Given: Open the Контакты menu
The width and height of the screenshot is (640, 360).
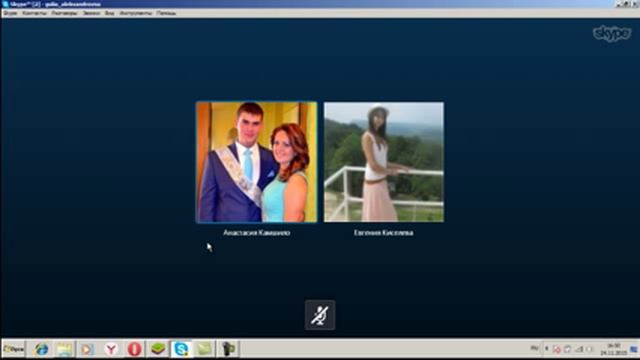Looking at the screenshot, I should [x=34, y=13].
